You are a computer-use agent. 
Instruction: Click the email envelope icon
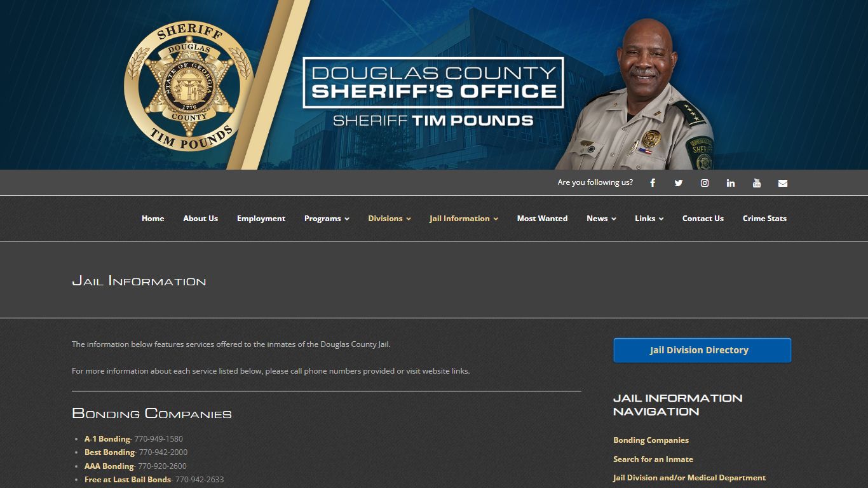[783, 183]
